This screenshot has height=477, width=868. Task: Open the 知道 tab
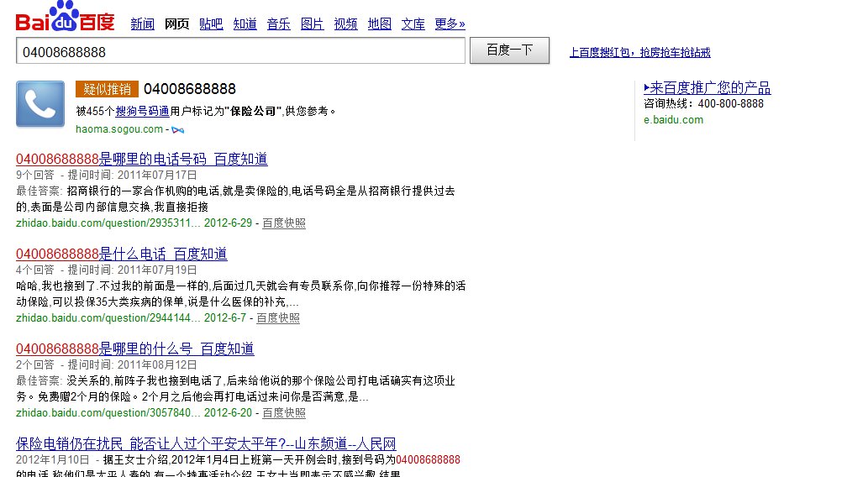[x=245, y=24]
